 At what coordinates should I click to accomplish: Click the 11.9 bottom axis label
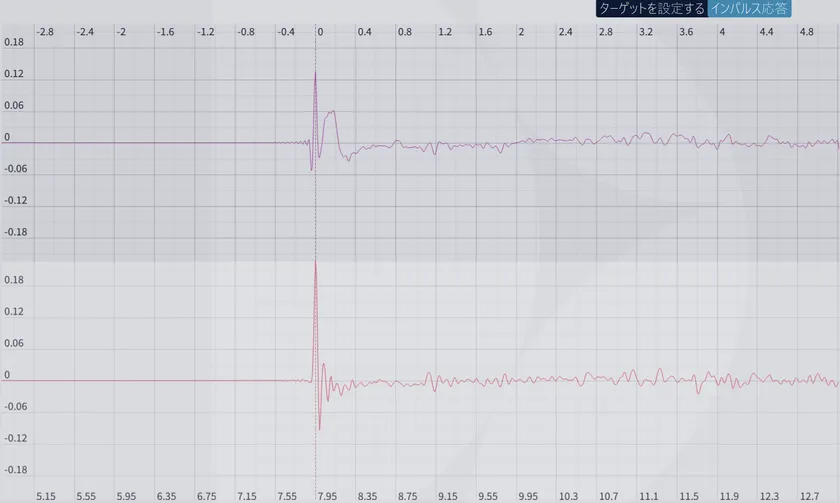[x=729, y=496]
